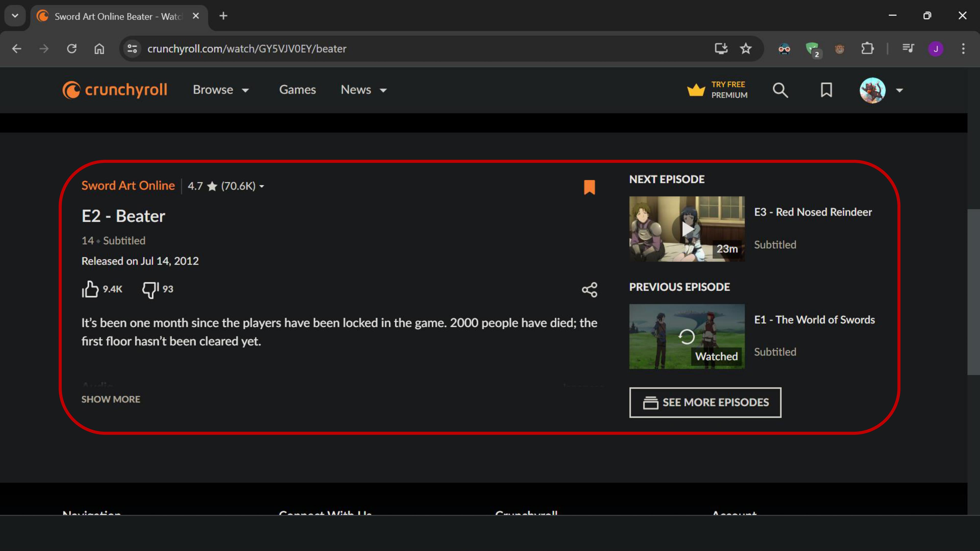Expand the Browse dropdown menu
980x551 pixels.
pyautogui.click(x=221, y=90)
